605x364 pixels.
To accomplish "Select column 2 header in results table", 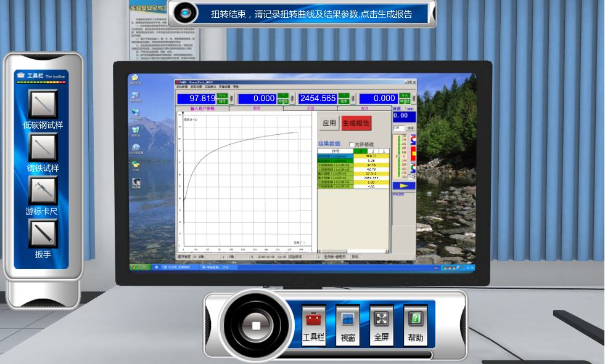I will 372,151.
